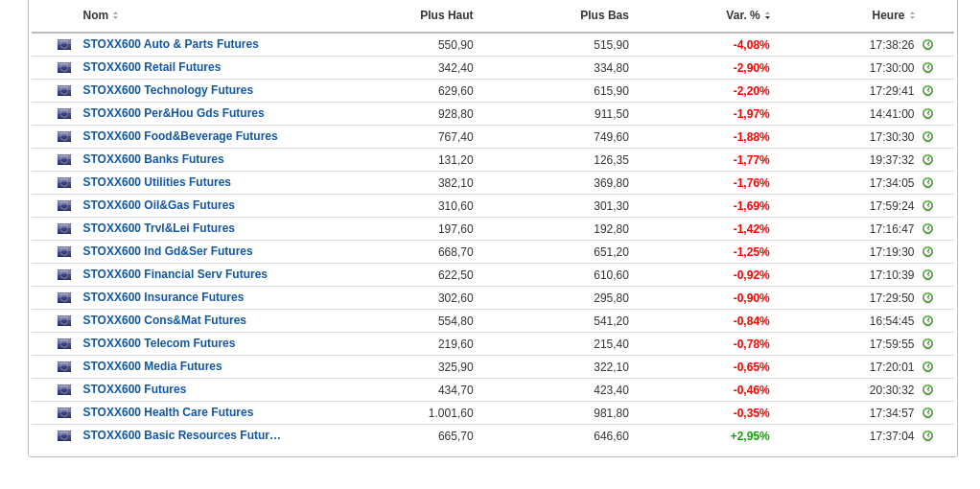The width and height of the screenshot is (980, 489).
Task: Click flag icon beside STOXX600 Oil&Gas Futures
Action: tap(64, 206)
